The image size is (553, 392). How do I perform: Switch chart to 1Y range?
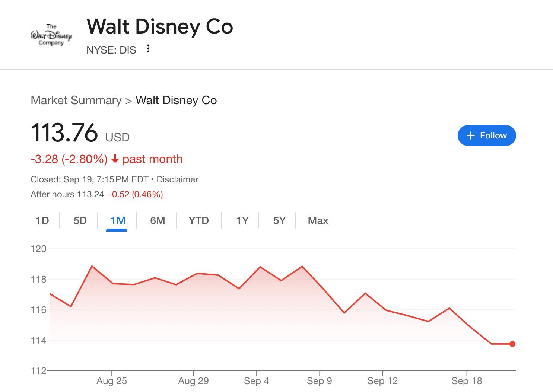click(x=242, y=221)
